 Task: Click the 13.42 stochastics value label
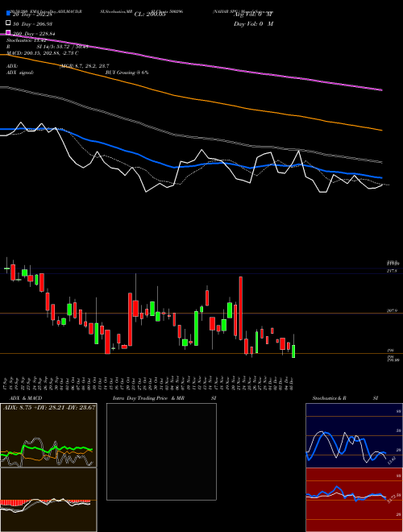click(x=391, y=461)
